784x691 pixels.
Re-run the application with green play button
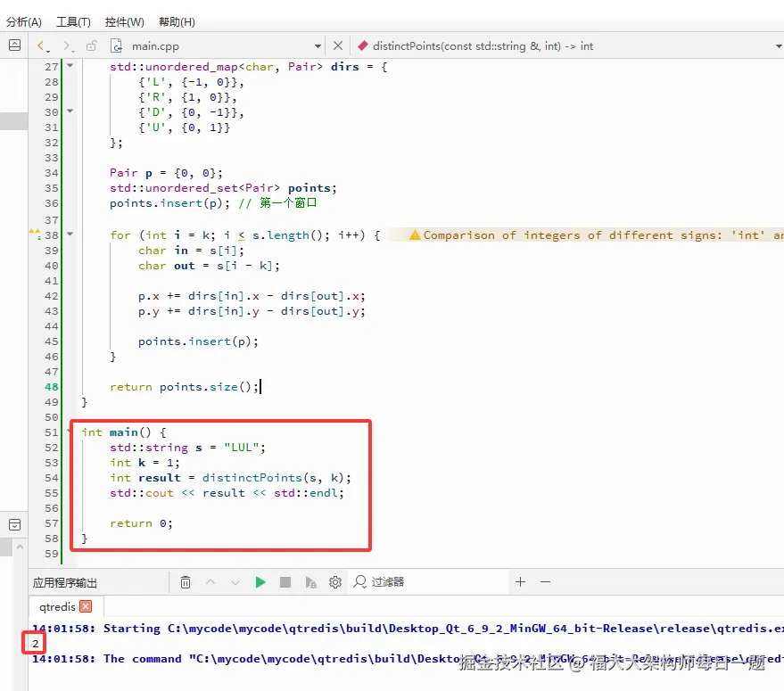[260, 582]
